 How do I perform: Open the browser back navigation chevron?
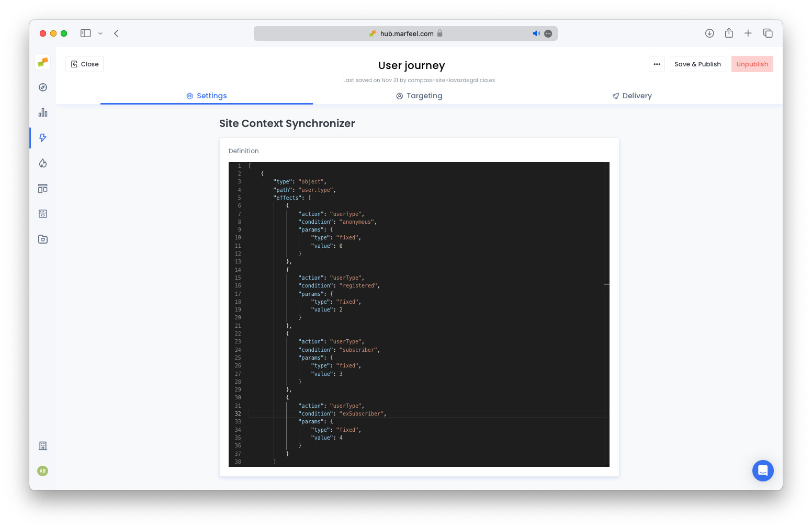116,33
